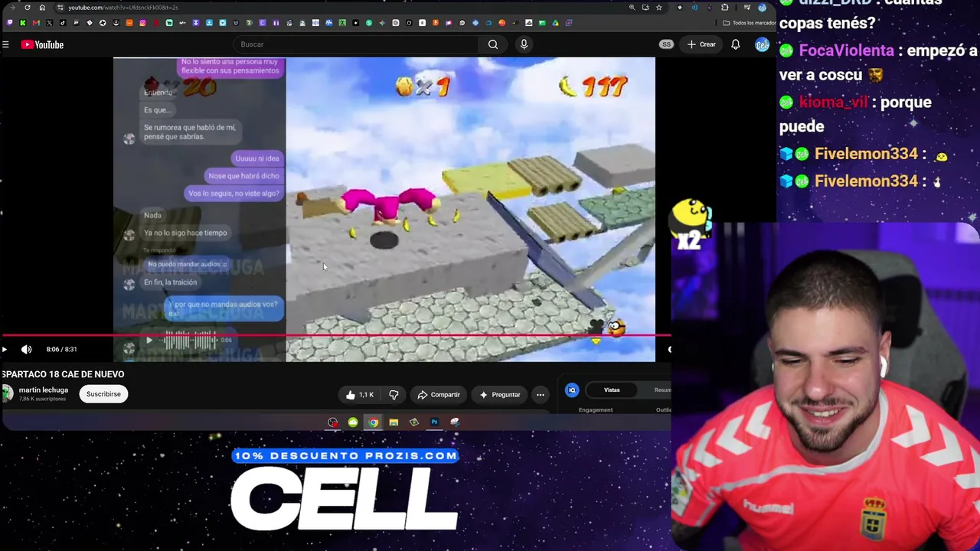This screenshot has width=980, height=551.
Task: Click the Compartir share button
Action: tap(439, 395)
